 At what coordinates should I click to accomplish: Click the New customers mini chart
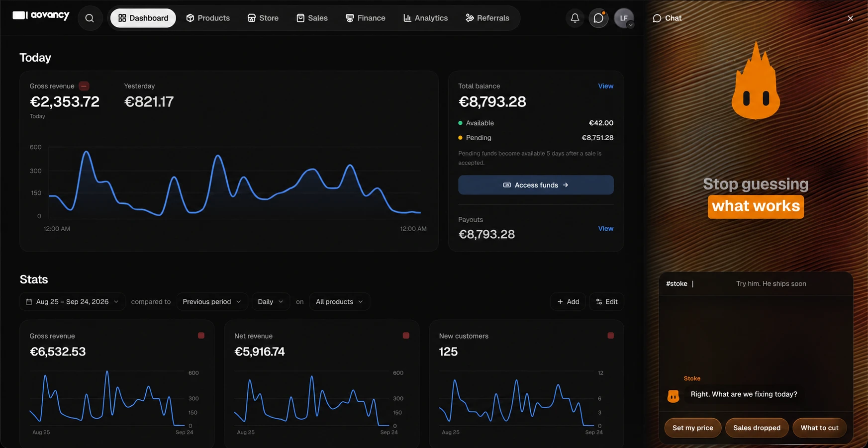516,399
